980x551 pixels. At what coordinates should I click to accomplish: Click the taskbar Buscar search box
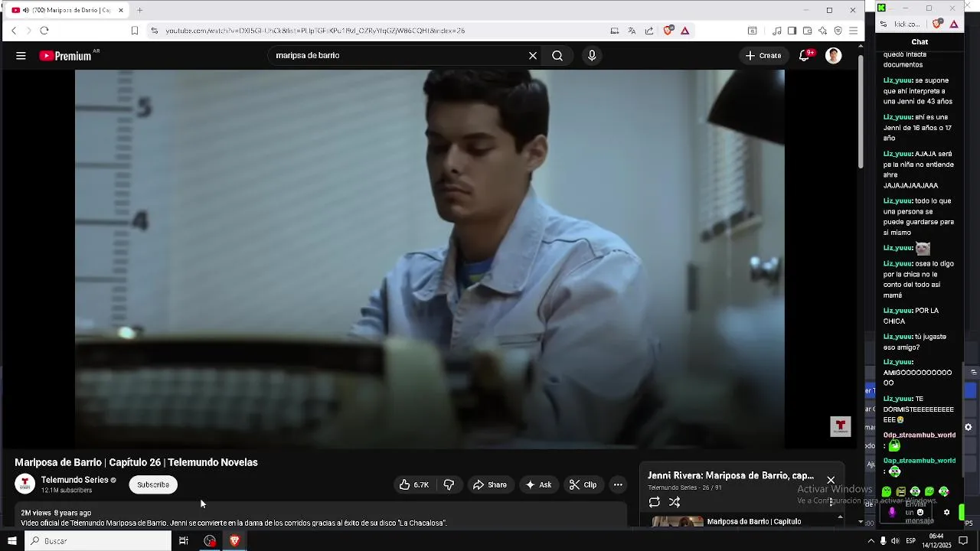pyautogui.click(x=99, y=541)
